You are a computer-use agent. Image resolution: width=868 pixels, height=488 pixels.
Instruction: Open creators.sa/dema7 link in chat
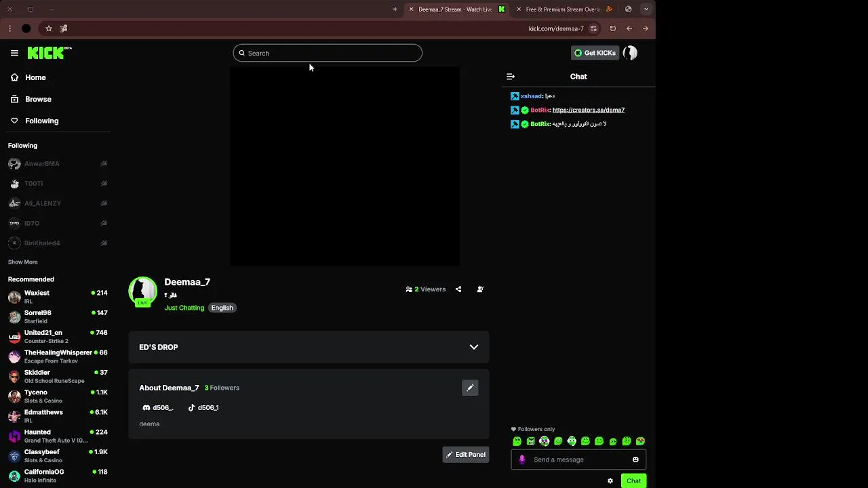click(589, 110)
